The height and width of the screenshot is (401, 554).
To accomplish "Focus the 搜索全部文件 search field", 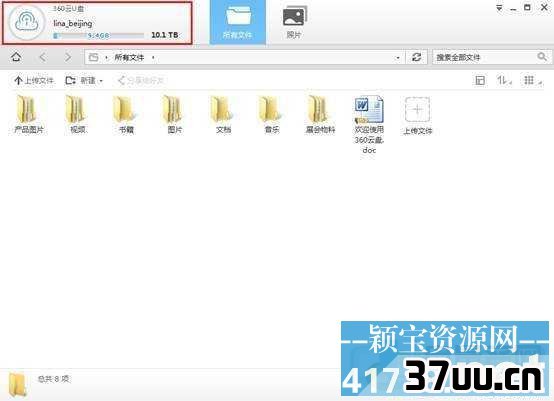I will (485, 57).
